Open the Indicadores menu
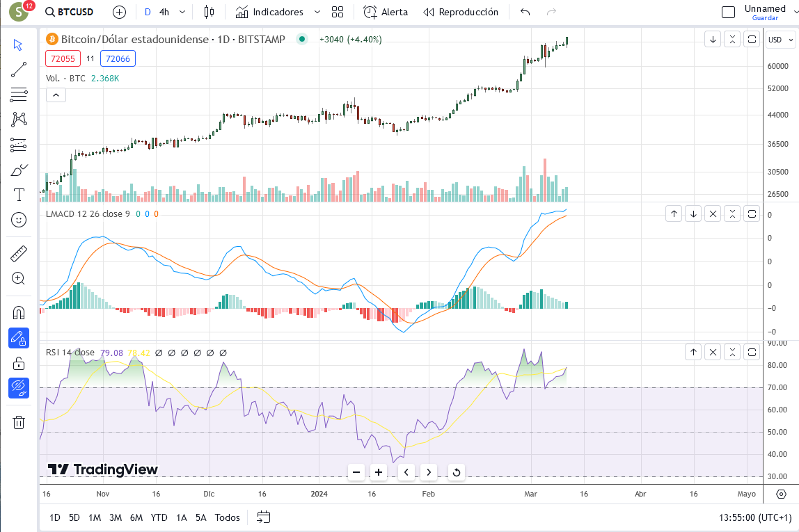799x532 pixels. [269, 13]
